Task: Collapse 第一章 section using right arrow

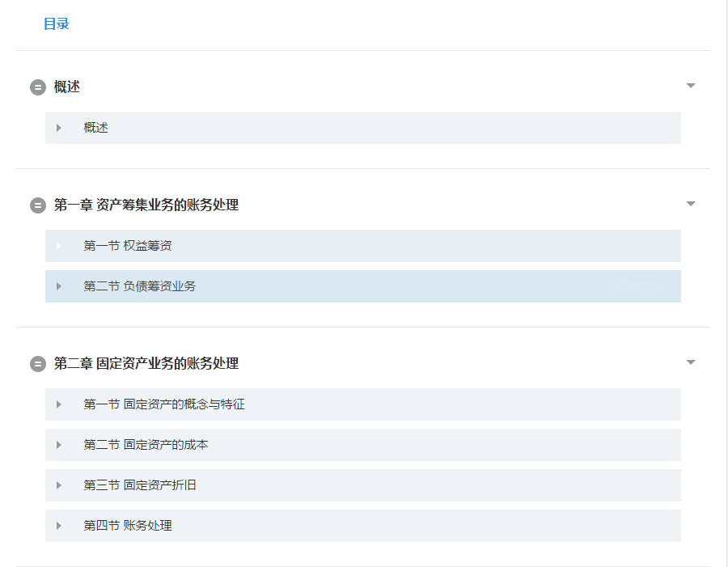Action: [x=690, y=204]
